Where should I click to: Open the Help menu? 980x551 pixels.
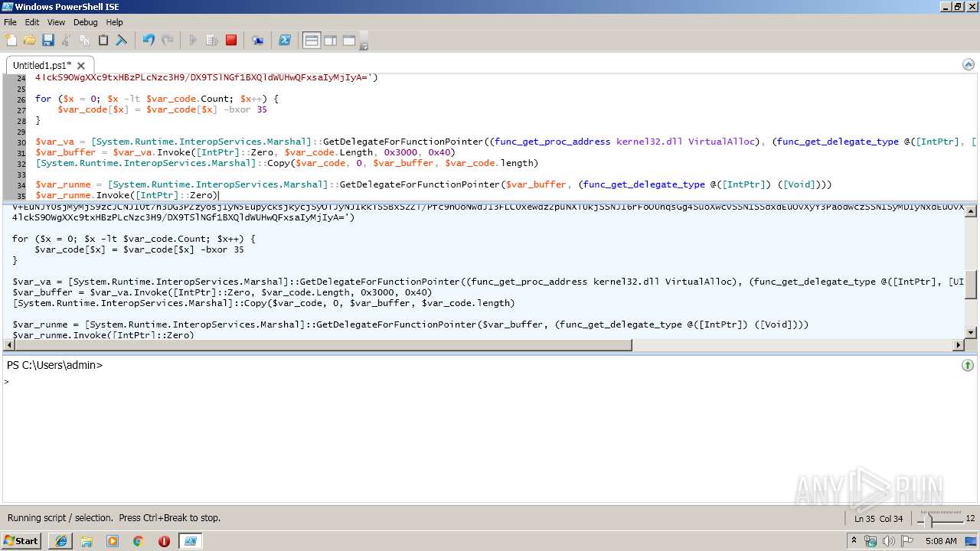coord(114,22)
